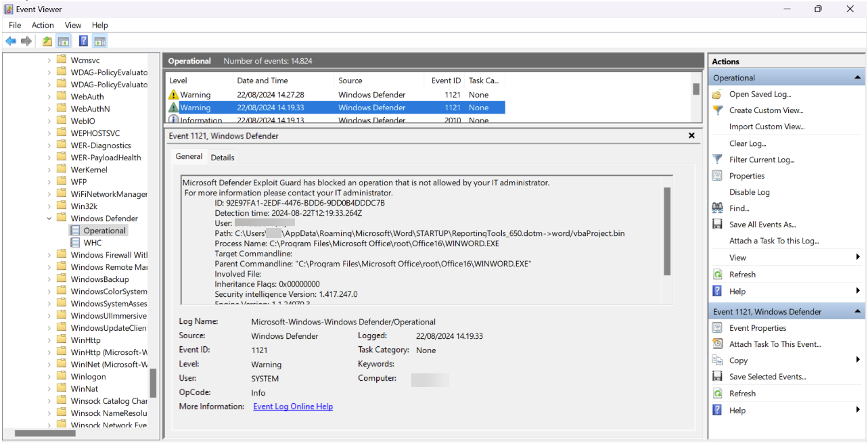Click the Create Custom View funnel icon

(x=718, y=110)
